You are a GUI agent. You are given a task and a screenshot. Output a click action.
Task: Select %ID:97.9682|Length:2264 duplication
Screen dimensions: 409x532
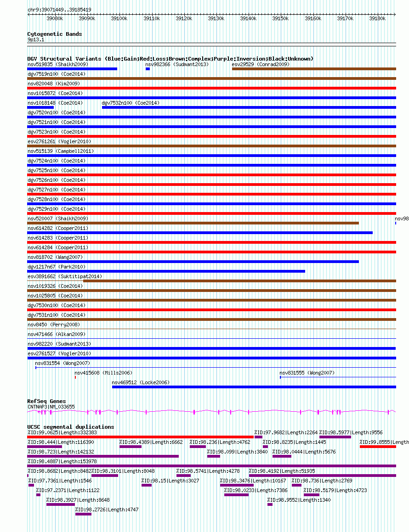286,432
